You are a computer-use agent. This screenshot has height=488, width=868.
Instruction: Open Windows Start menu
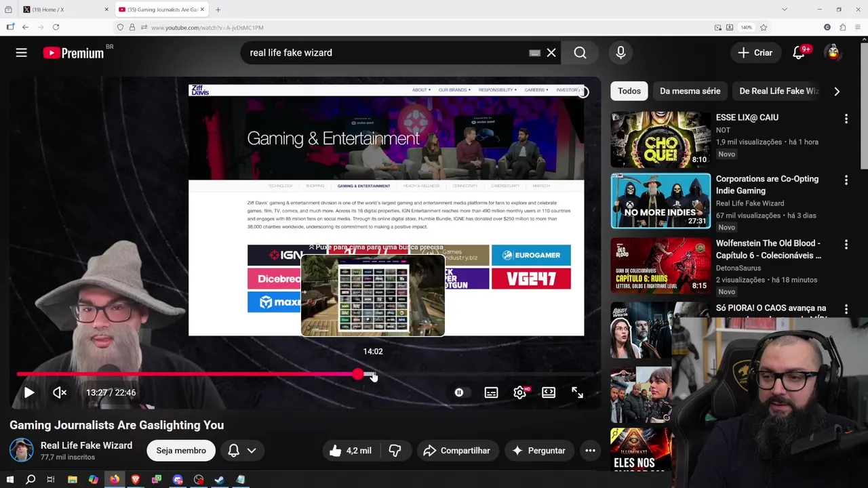(x=9, y=480)
